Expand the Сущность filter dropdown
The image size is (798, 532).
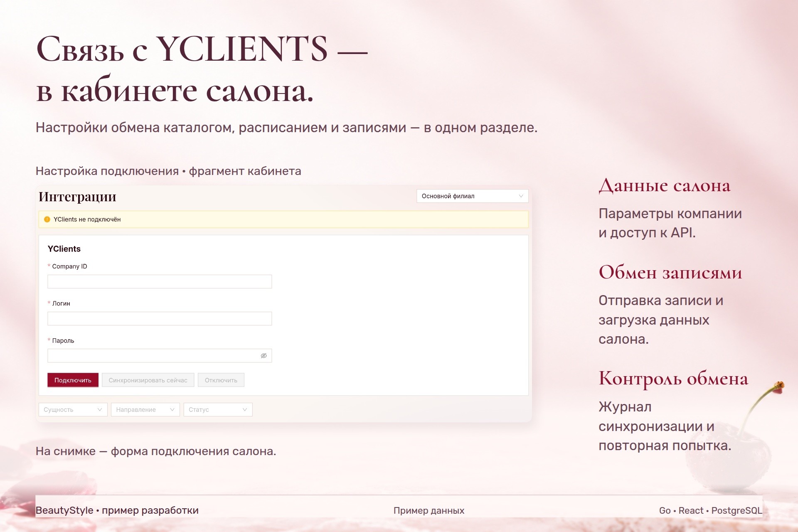click(x=73, y=410)
